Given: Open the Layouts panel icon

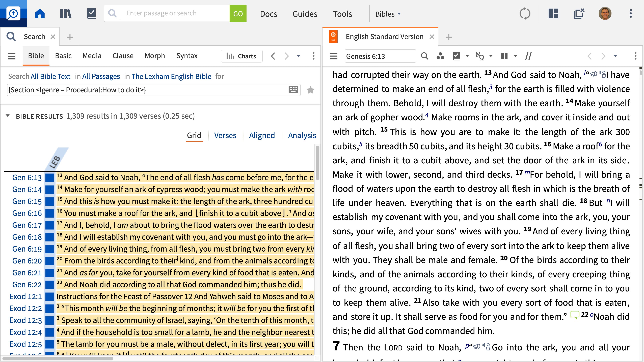Looking at the screenshot, I should 553,13.
